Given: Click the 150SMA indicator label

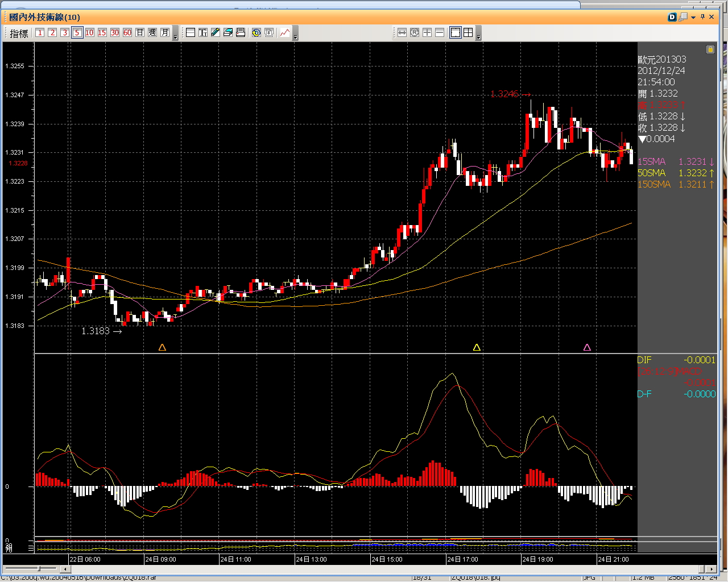Looking at the screenshot, I should [654, 184].
